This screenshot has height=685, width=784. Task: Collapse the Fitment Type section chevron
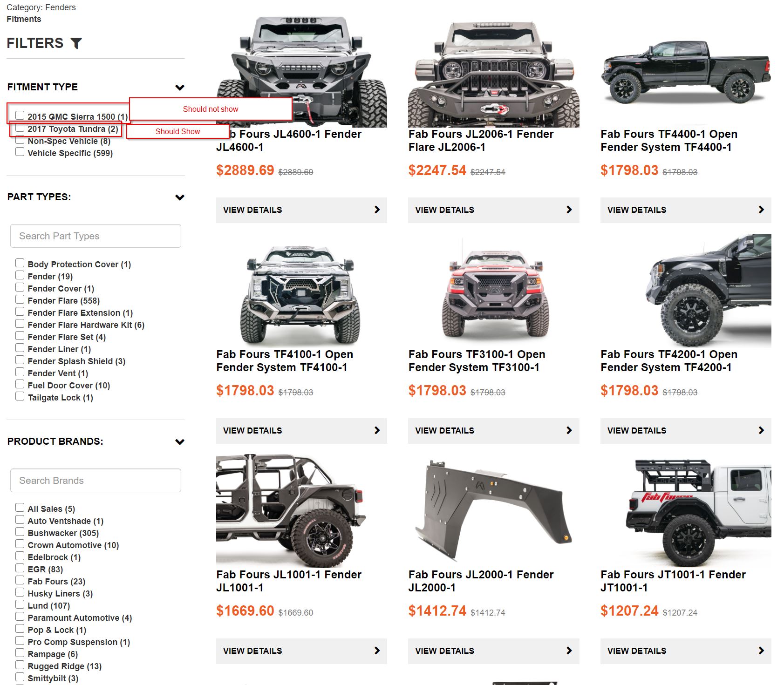180,87
